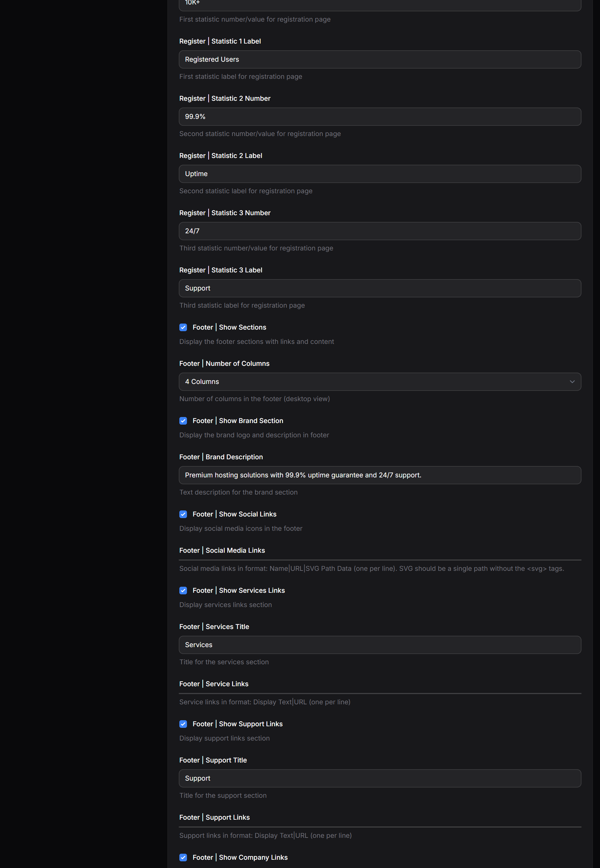Toggle the Footer Show Brand Section checkbox

click(183, 421)
